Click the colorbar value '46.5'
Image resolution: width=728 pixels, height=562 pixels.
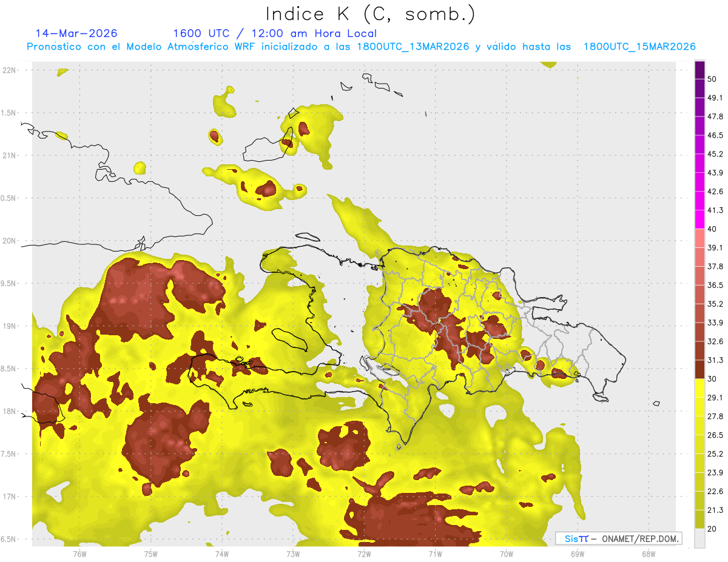(x=715, y=135)
